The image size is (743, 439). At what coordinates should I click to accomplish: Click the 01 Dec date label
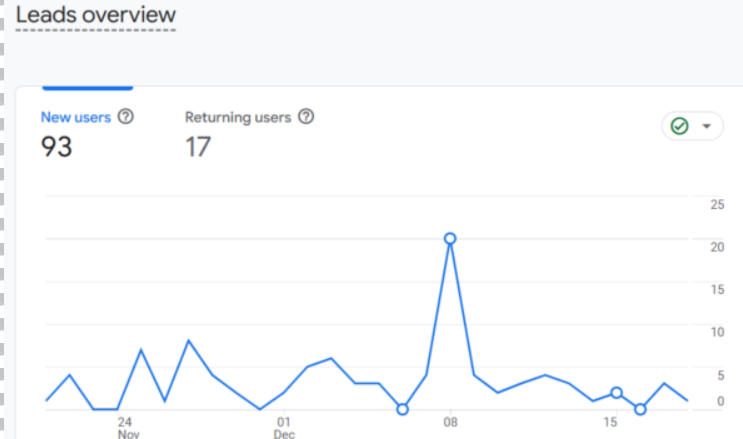[284, 428]
